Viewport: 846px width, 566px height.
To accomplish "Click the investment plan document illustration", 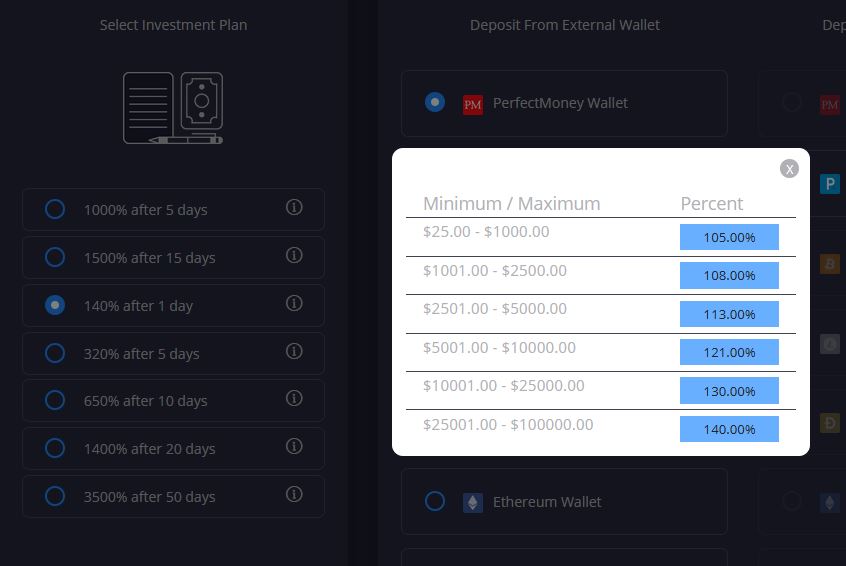I will [173, 108].
